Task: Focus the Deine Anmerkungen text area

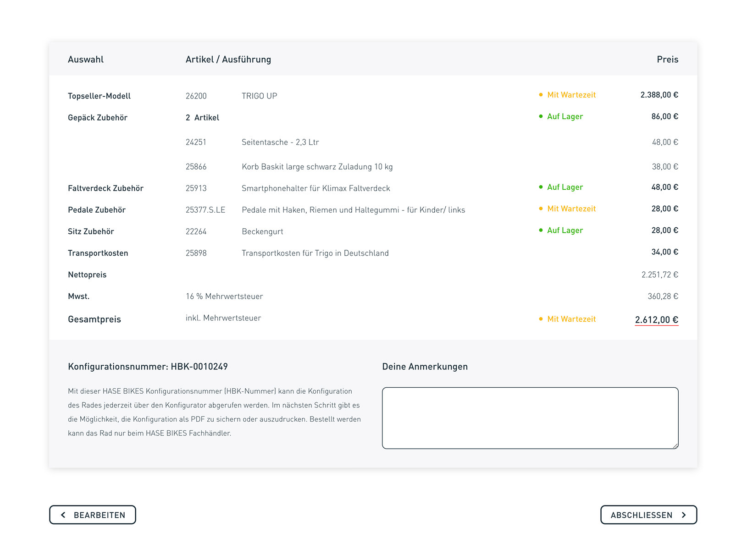Action: click(x=530, y=418)
